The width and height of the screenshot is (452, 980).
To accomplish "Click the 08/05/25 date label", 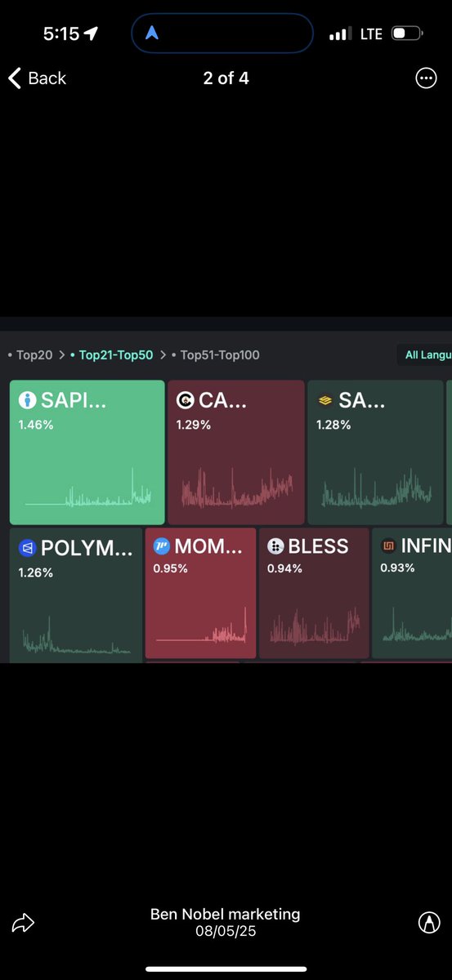I will coord(226,930).
